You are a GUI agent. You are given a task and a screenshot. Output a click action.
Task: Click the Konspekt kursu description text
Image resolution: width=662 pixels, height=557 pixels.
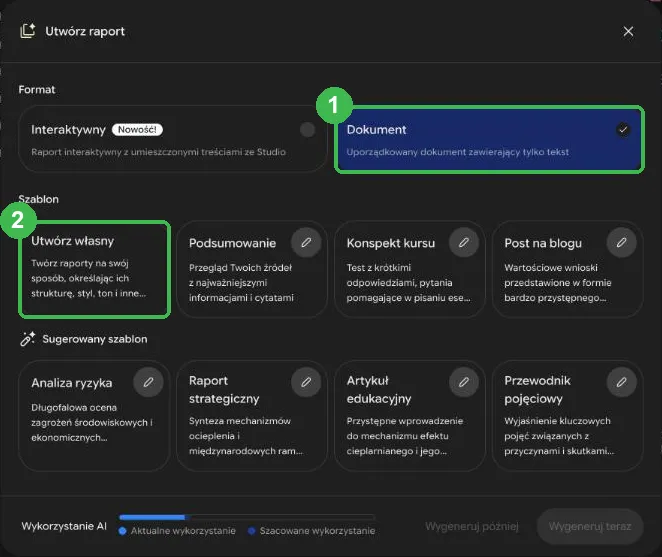(x=408, y=283)
